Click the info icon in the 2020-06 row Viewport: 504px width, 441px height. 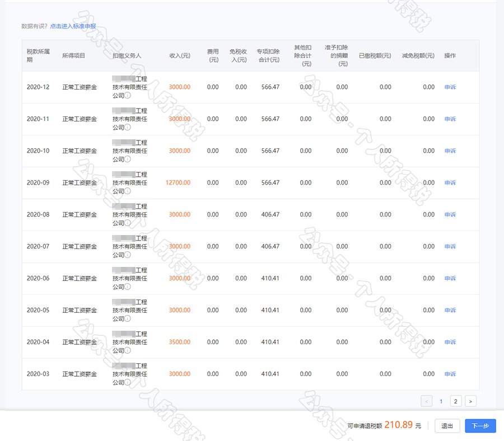tap(128, 287)
